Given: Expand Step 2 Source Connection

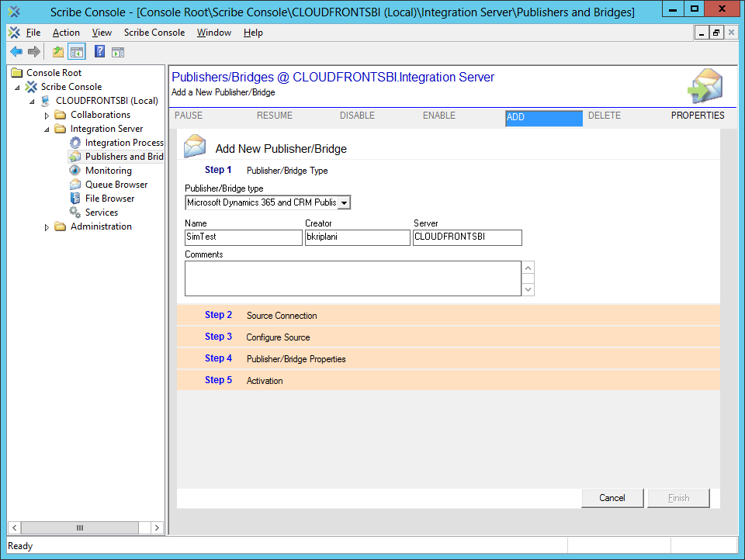Looking at the screenshot, I should pos(282,316).
